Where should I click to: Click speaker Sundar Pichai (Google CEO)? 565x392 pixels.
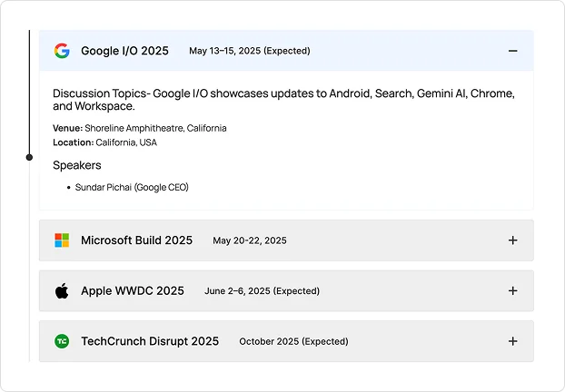click(132, 187)
